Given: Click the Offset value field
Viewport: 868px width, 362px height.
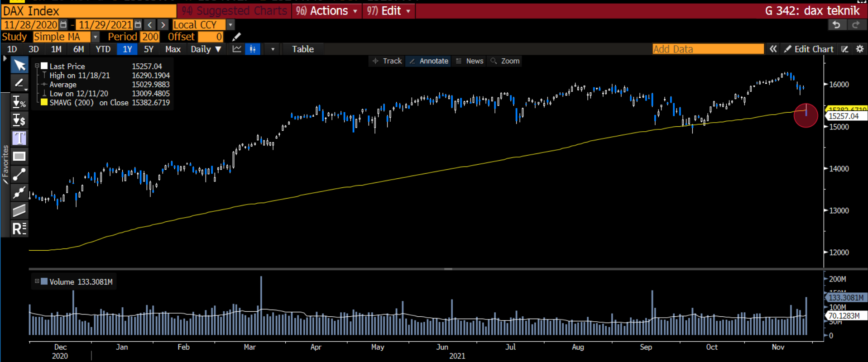Looking at the screenshot, I should coord(211,37).
